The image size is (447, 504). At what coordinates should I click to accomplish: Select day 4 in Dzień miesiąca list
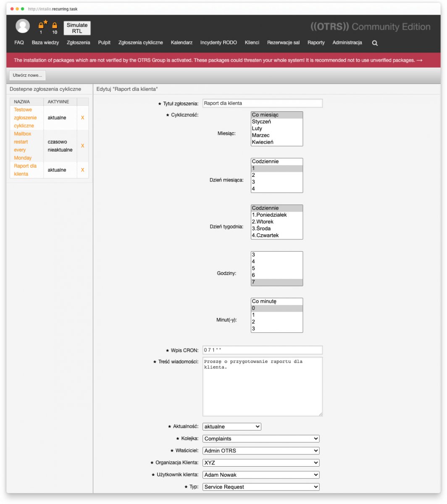pos(277,189)
